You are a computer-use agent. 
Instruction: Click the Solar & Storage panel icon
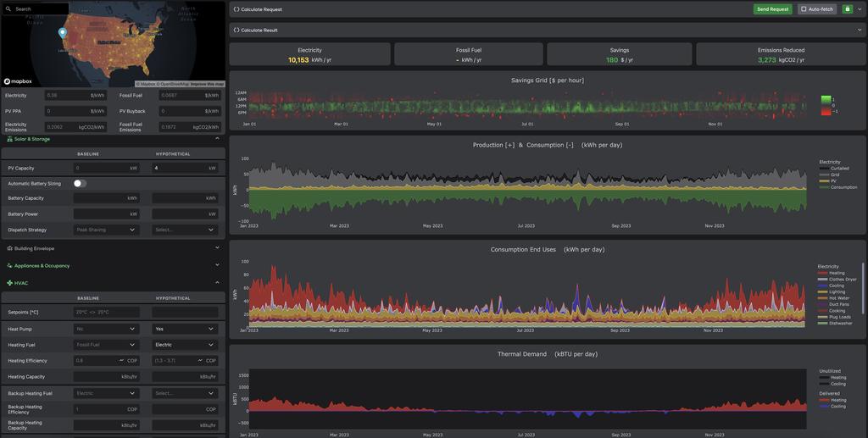pos(9,139)
